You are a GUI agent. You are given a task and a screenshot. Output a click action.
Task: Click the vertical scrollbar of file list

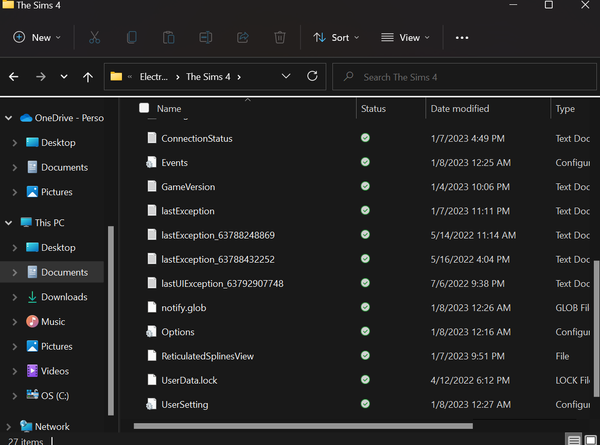click(596, 329)
